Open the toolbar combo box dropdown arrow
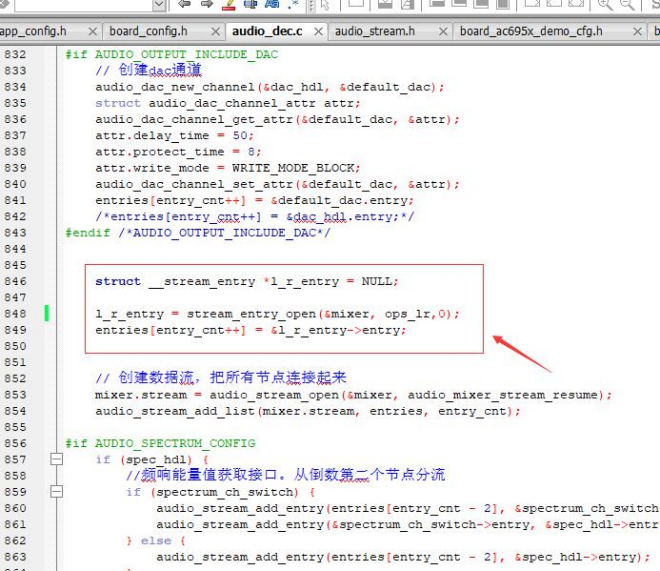 (159, 5)
